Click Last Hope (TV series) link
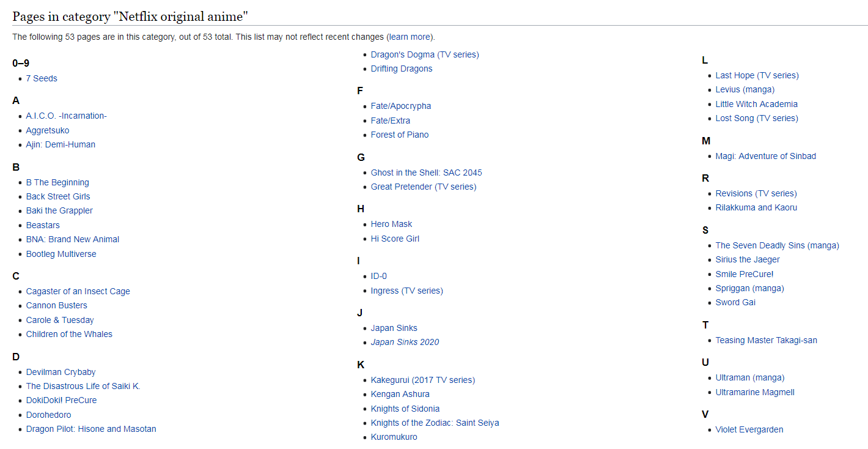 757,75
